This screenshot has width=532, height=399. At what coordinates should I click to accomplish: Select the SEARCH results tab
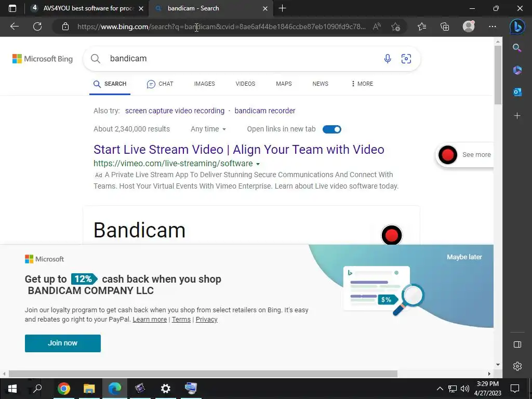click(x=110, y=84)
